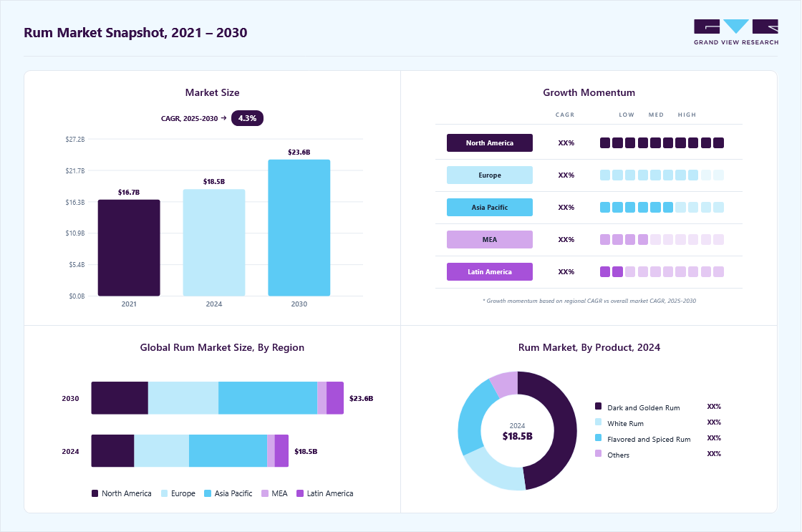The width and height of the screenshot is (802, 532).
Task: Click North America momentum indicator squares
Action: tap(662, 142)
